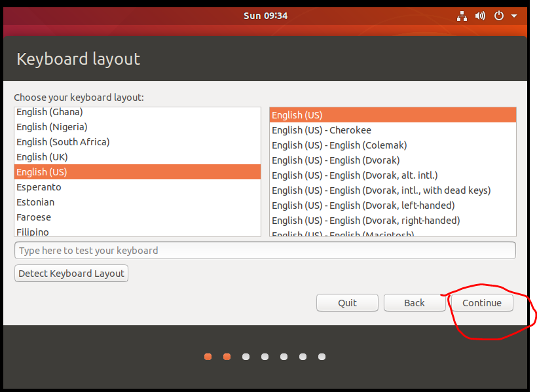Viewport: 537px width, 392px height.
Task: Select Esperanto layout
Action: 138,187
